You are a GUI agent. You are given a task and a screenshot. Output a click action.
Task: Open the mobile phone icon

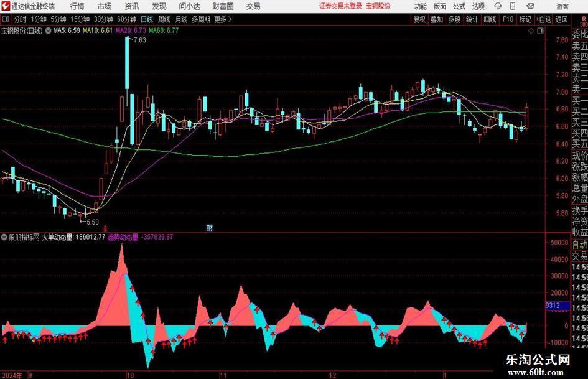[x=513, y=6]
